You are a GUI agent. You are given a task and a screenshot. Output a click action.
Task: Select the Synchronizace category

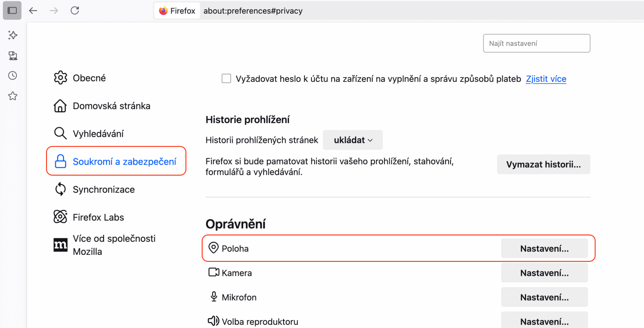coord(103,190)
